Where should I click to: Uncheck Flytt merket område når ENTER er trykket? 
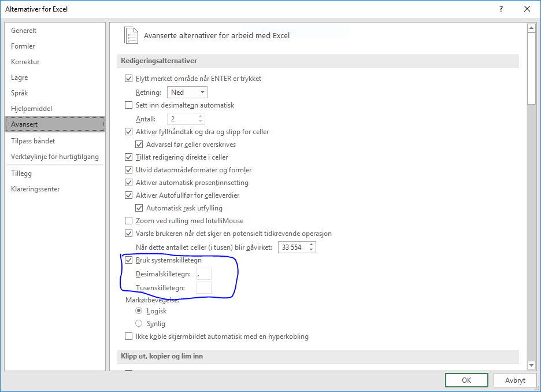point(128,79)
